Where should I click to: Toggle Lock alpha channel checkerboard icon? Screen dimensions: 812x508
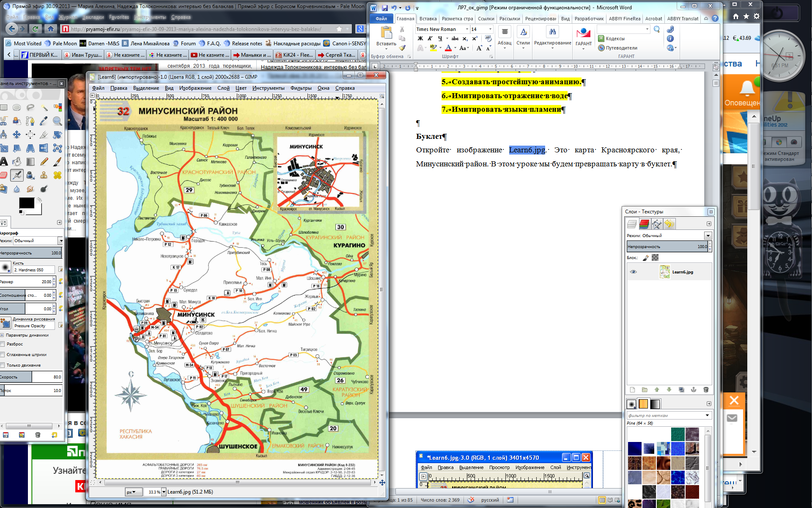(655, 257)
